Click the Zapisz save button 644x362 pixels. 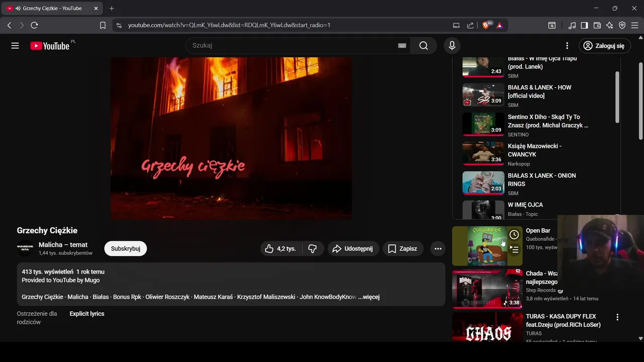403,248
